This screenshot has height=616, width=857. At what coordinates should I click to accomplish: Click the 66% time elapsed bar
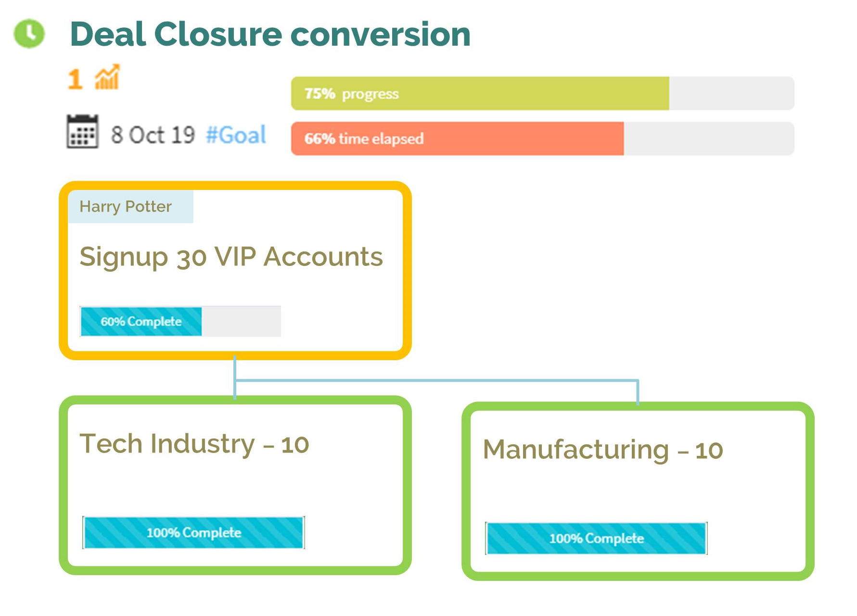tap(542, 138)
